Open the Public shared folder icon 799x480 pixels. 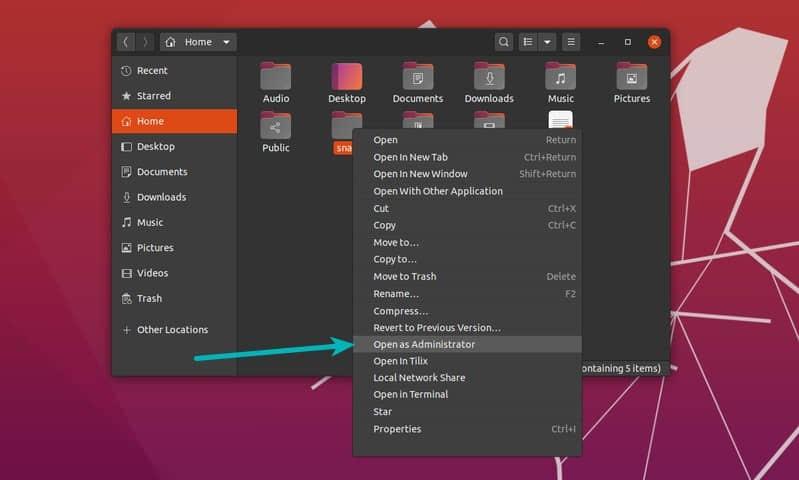(x=275, y=125)
